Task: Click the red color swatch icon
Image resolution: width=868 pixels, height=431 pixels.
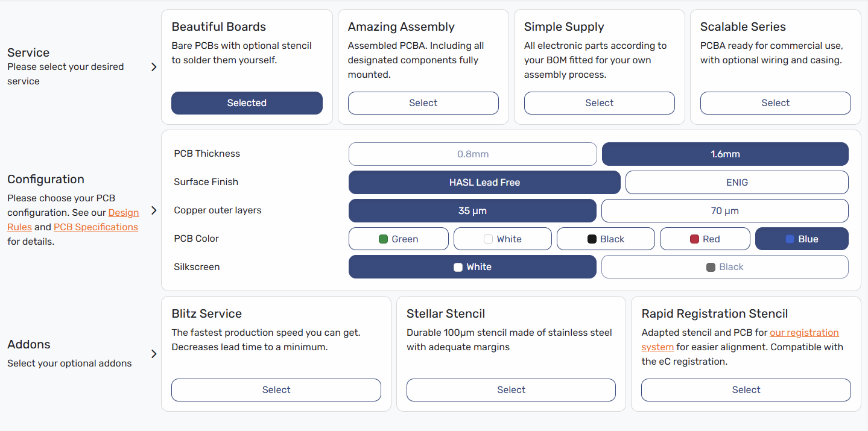Action: coord(694,239)
